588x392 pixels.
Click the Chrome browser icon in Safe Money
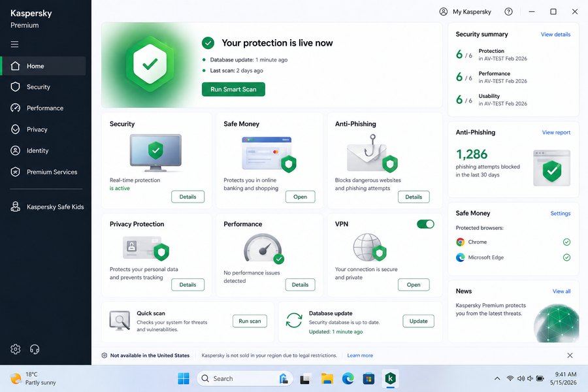(x=460, y=242)
